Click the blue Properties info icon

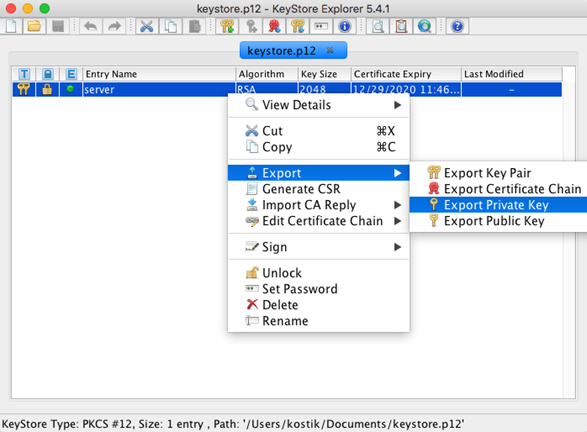pos(344,26)
